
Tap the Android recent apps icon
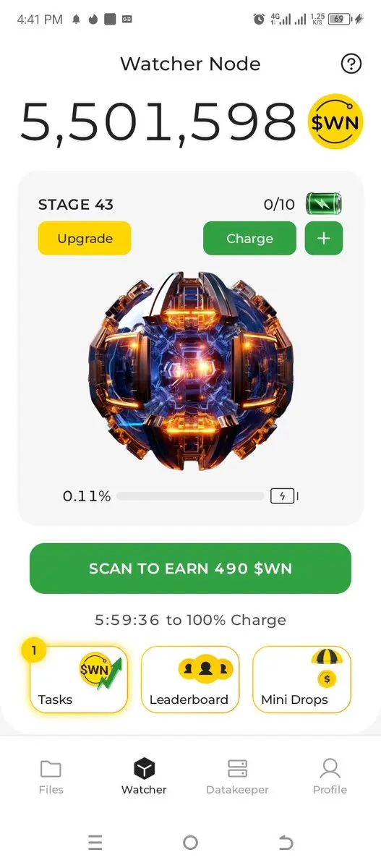95,843
